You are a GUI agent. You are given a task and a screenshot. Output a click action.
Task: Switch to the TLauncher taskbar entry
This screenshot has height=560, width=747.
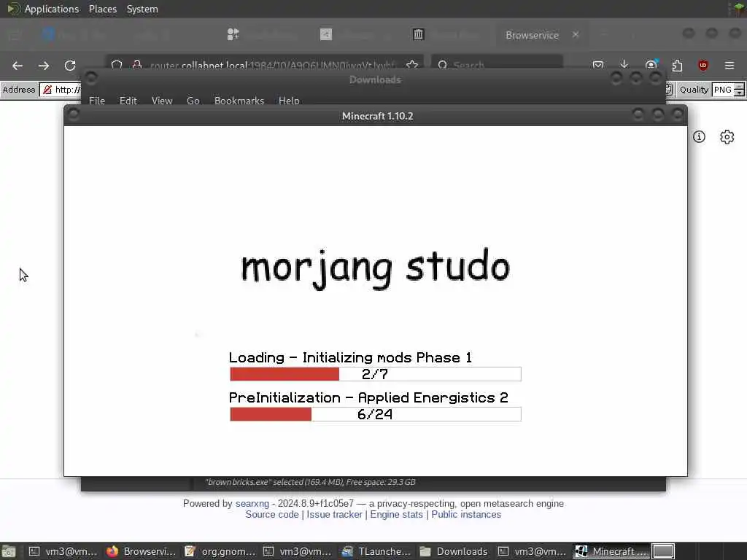[x=376, y=551]
